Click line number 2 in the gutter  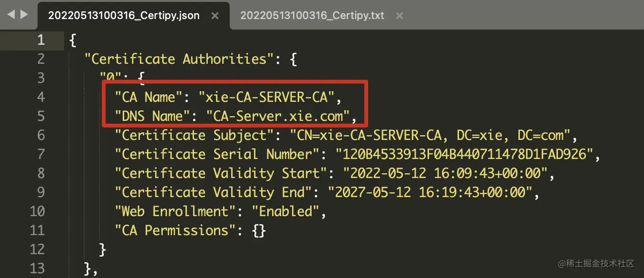click(41, 59)
